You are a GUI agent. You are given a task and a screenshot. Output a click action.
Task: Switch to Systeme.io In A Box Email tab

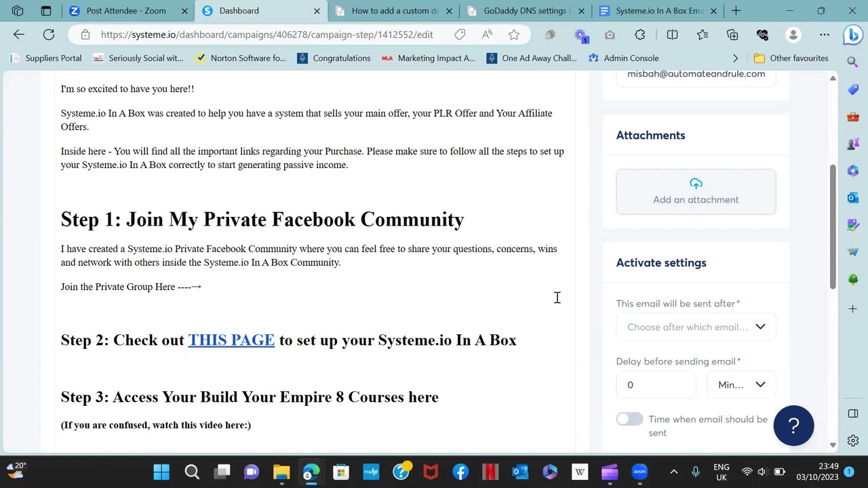(659, 11)
